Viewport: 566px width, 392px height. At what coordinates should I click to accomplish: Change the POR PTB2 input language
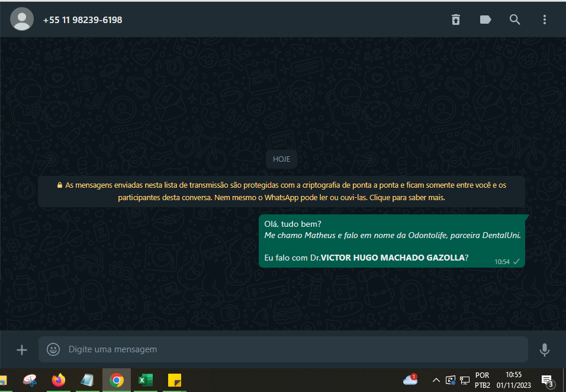point(483,380)
